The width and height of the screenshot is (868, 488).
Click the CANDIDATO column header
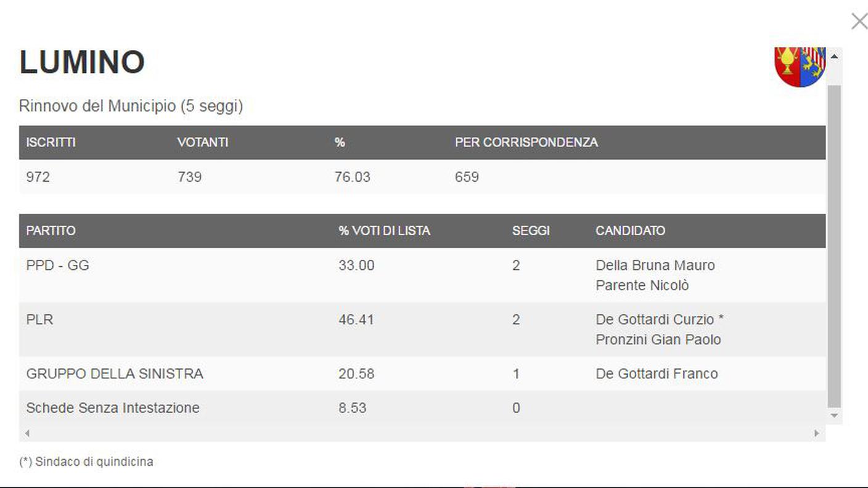click(630, 230)
